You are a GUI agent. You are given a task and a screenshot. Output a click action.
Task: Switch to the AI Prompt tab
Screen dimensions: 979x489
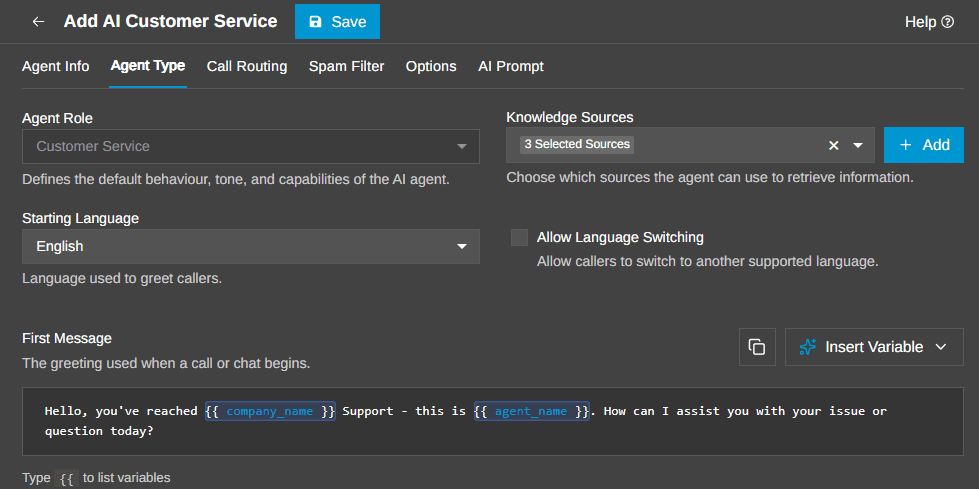tap(511, 66)
